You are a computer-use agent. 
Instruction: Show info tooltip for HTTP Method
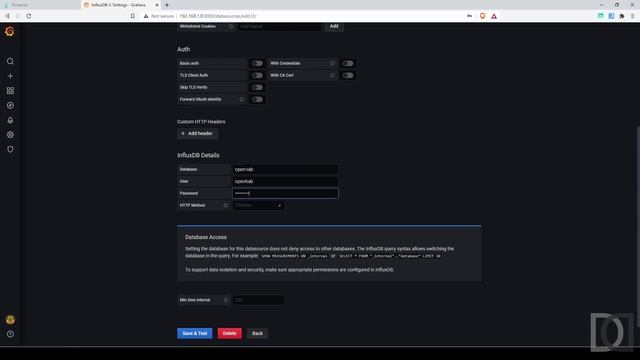pyautogui.click(x=226, y=205)
